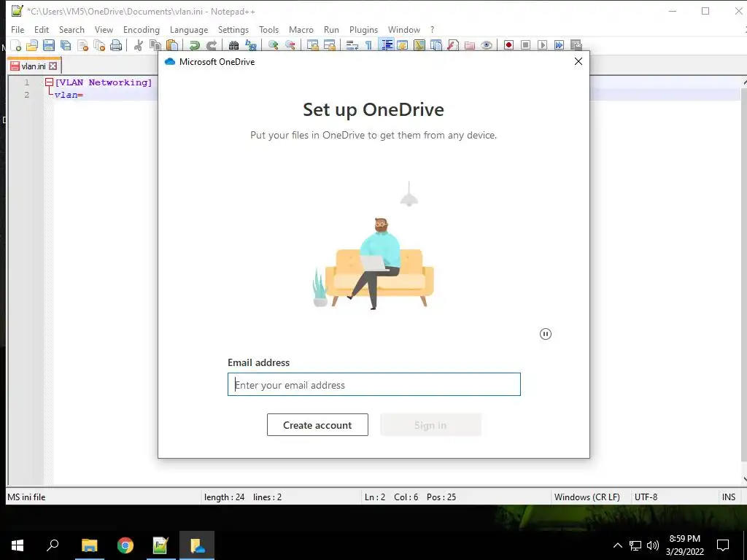Open Find with the binoculars icon

[233, 45]
